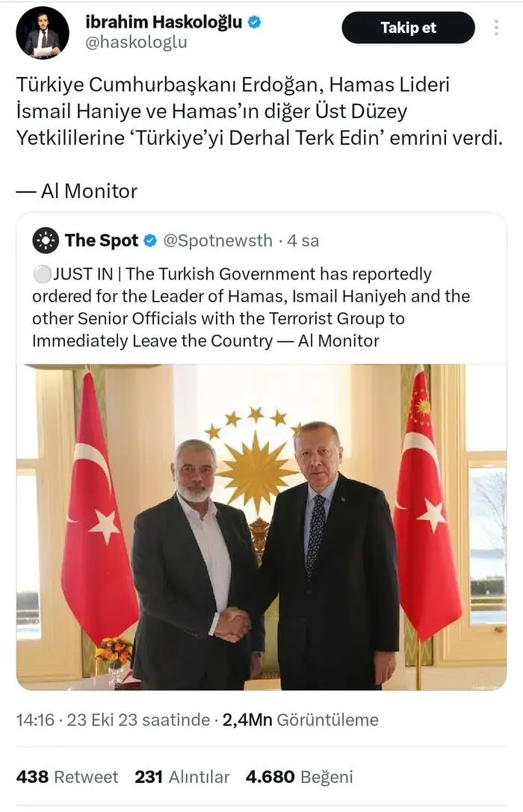
Task: Open the three-dot more options menu
Action: [x=498, y=27]
